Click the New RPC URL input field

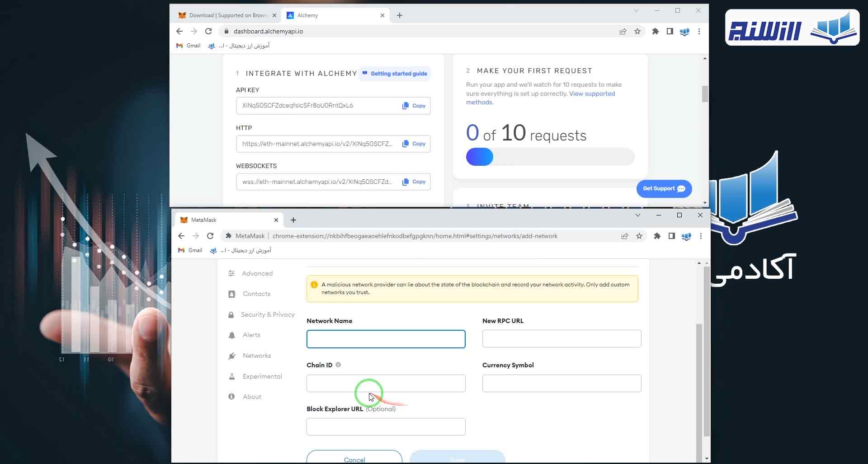coord(561,339)
